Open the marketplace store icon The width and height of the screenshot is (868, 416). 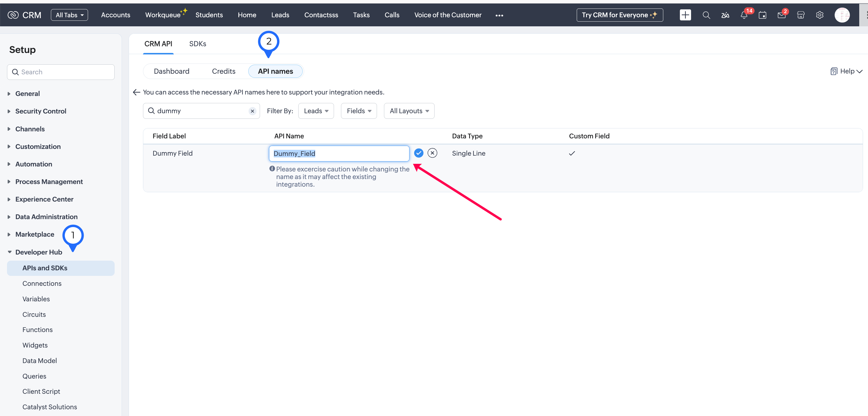pyautogui.click(x=801, y=15)
